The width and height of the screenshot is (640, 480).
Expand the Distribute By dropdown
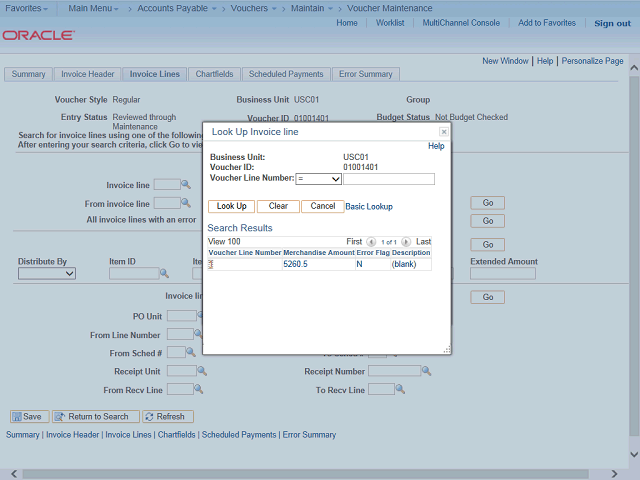(46, 273)
